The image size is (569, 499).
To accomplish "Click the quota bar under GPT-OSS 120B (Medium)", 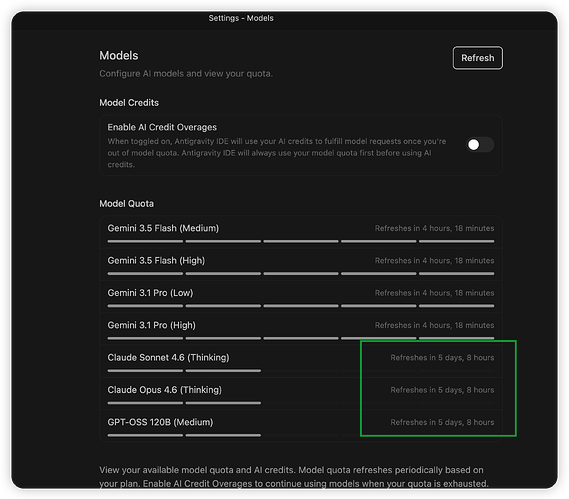I will 301,435.
